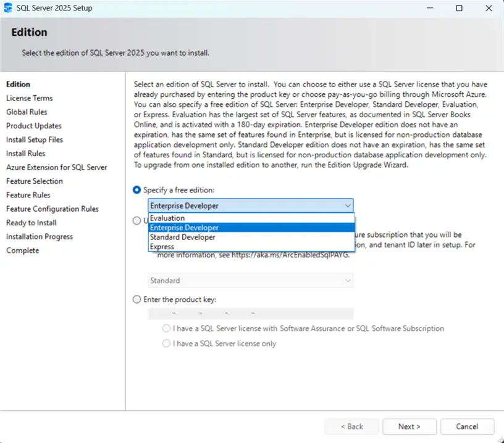
Task: Select Install Rules step
Action: click(x=26, y=154)
